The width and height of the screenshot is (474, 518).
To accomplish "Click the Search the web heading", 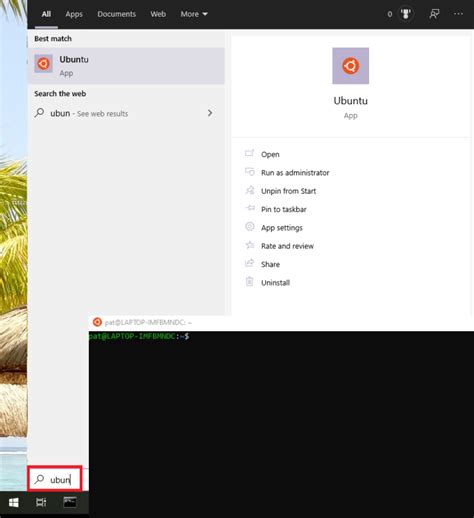I will coord(60,94).
